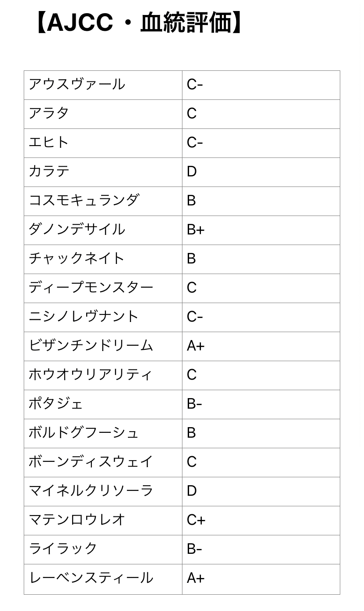Click the ボルドグフーシュ row name

click(84, 433)
